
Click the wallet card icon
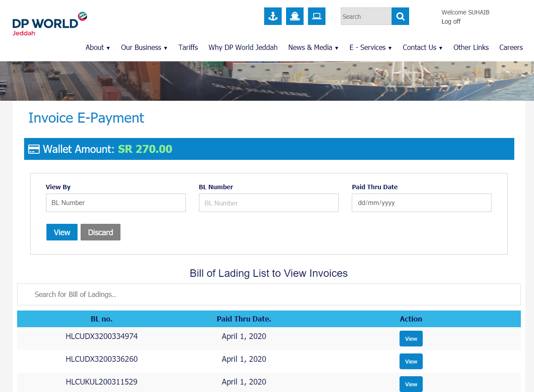pyautogui.click(x=34, y=149)
